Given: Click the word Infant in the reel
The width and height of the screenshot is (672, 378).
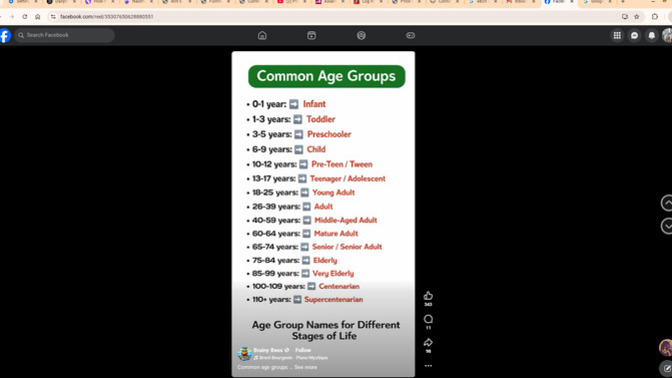Looking at the screenshot, I should coord(314,104).
